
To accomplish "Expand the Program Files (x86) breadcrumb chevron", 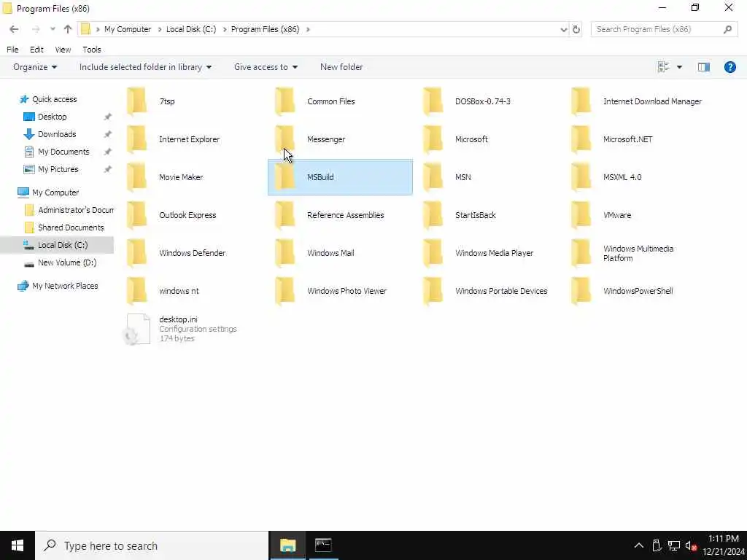I will [x=308, y=29].
